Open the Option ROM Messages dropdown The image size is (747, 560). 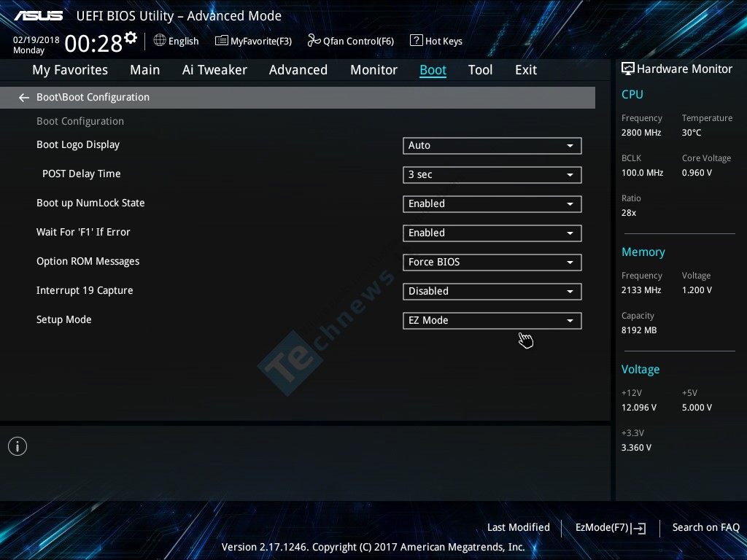[x=492, y=262]
